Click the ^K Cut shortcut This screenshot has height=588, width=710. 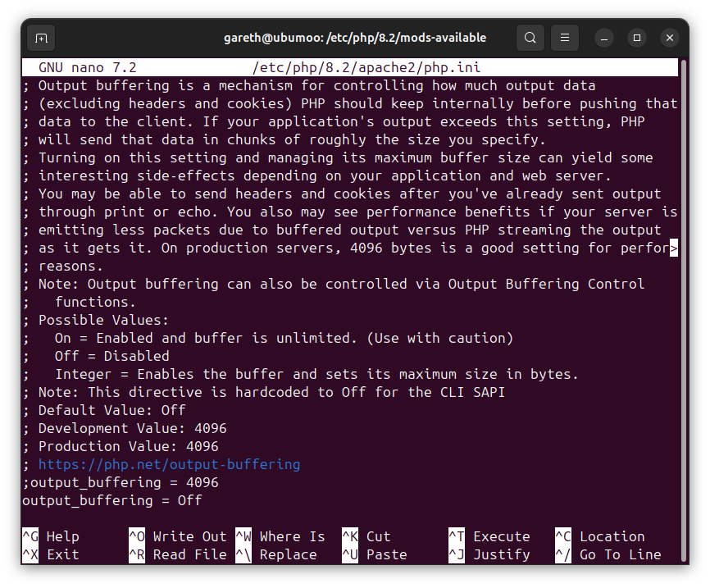pos(366,537)
